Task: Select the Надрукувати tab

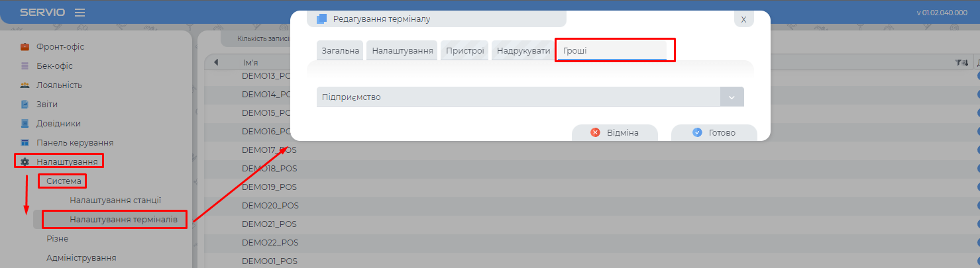Action: [523, 51]
